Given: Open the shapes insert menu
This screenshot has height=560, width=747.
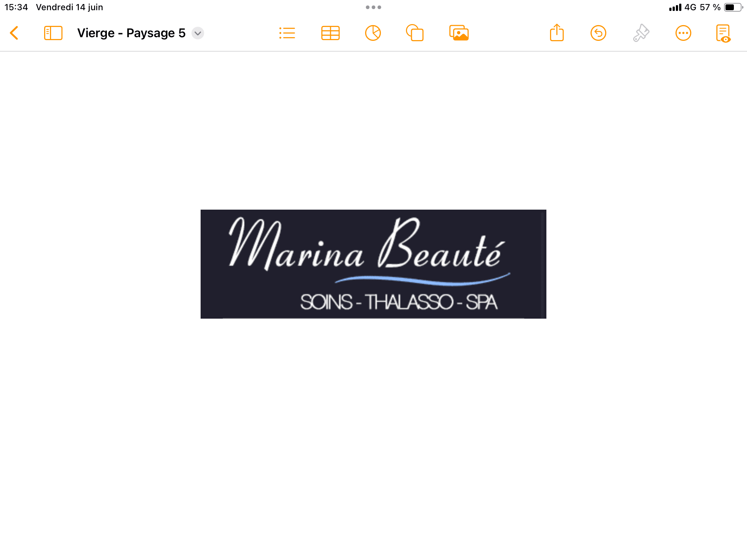Looking at the screenshot, I should [415, 33].
